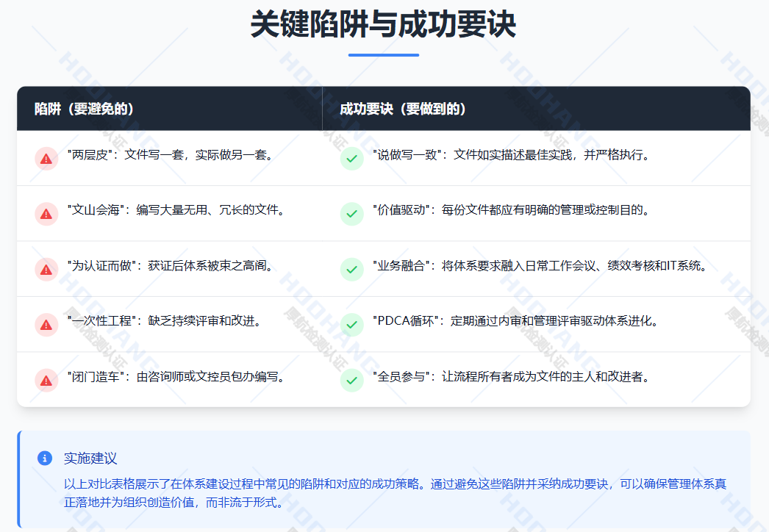Image resolution: width=769 pixels, height=532 pixels.
Task: Click the "实施建议" heading text
Action: click(x=90, y=458)
